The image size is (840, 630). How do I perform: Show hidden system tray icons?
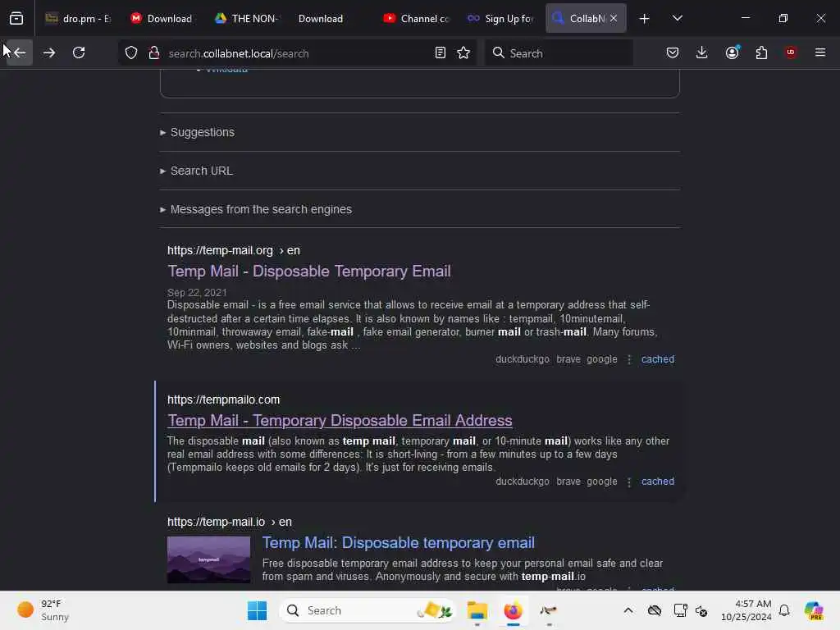point(628,610)
